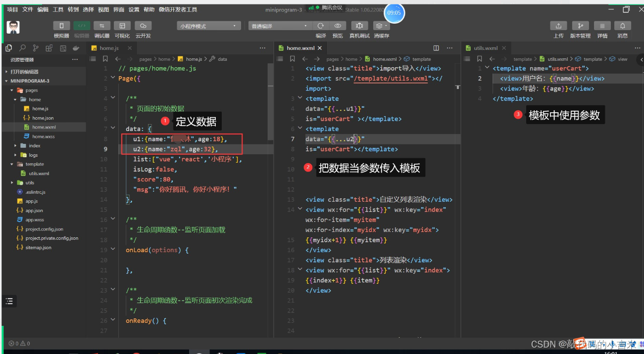Viewport: 644px width, 354px height.
Task: Open the 资源管理器 more options ellipsis
Action: point(75,60)
